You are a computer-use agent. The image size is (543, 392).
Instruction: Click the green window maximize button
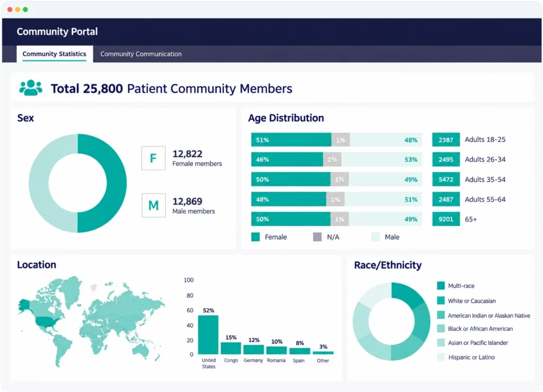[25, 10]
